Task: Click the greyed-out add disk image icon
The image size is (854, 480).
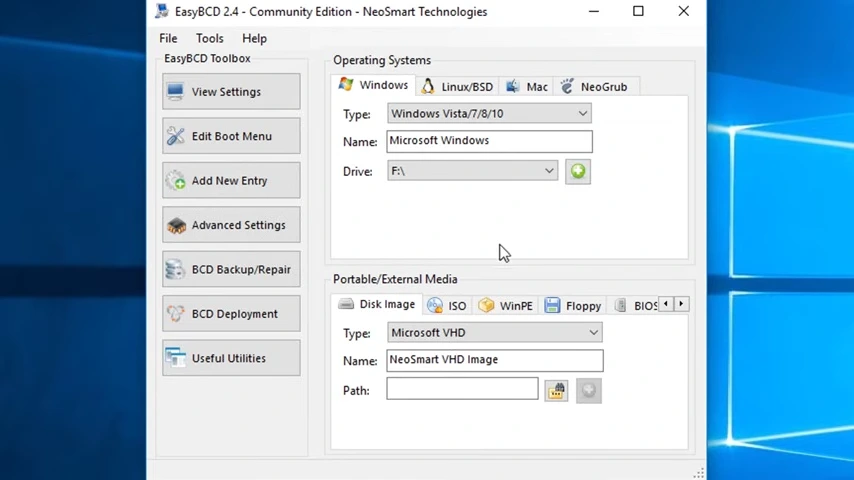Action: (x=589, y=391)
